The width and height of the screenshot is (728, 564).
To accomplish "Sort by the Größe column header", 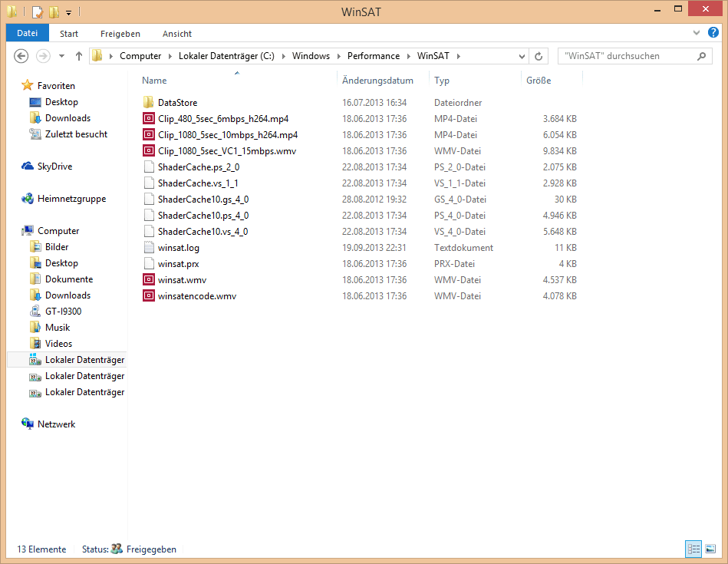I will tap(539, 81).
